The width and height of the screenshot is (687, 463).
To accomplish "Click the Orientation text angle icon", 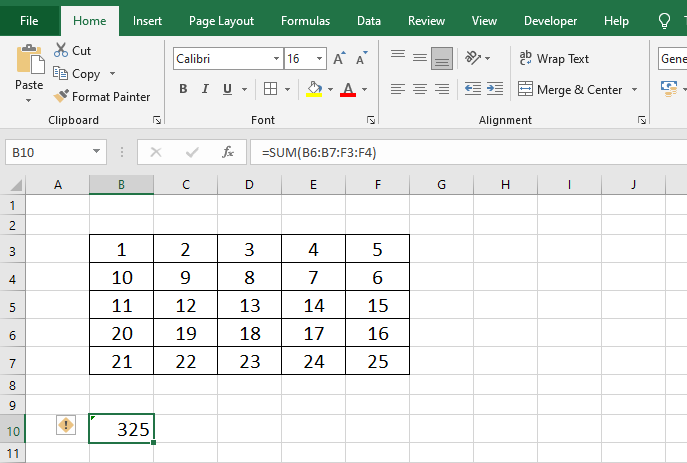I will [x=473, y=58].
